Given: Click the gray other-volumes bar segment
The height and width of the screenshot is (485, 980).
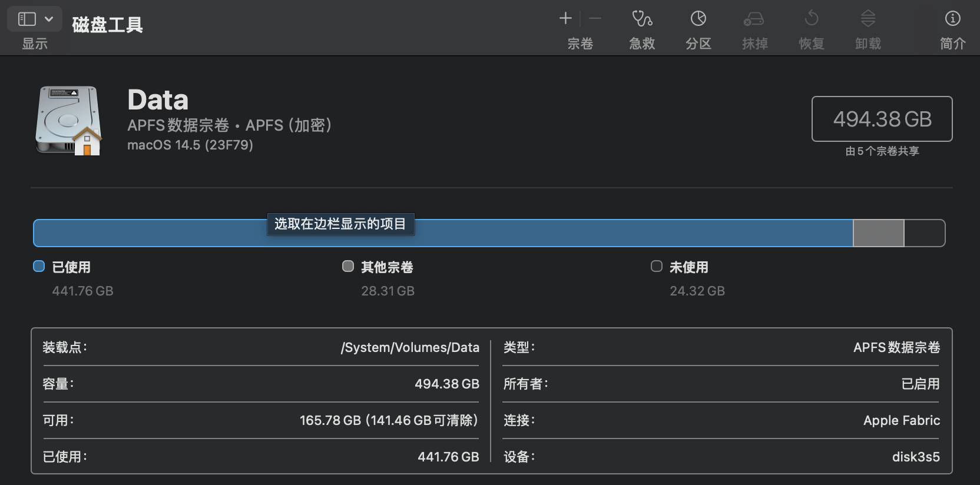Looking at the screenshot, I should click(x=878, y=234).
